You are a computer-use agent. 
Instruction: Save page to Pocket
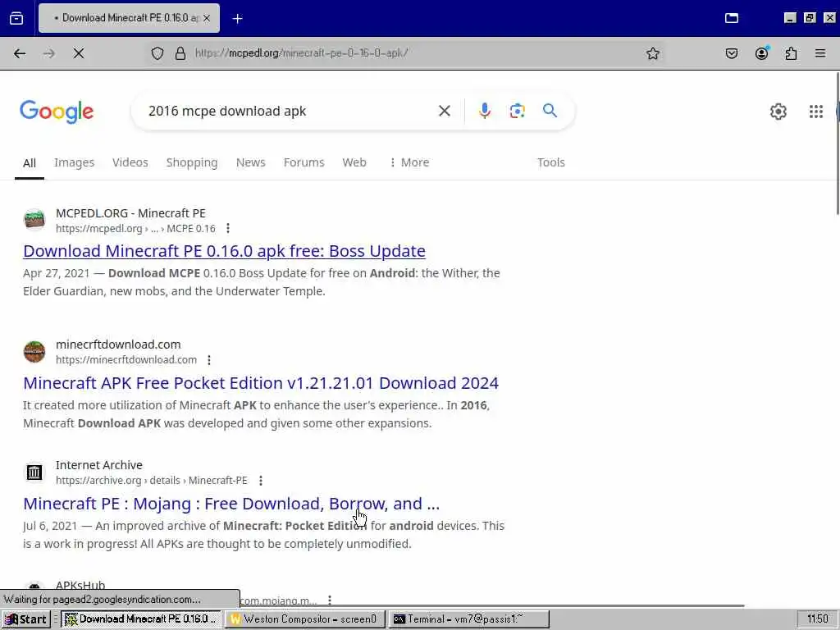[x=732, y=53]
